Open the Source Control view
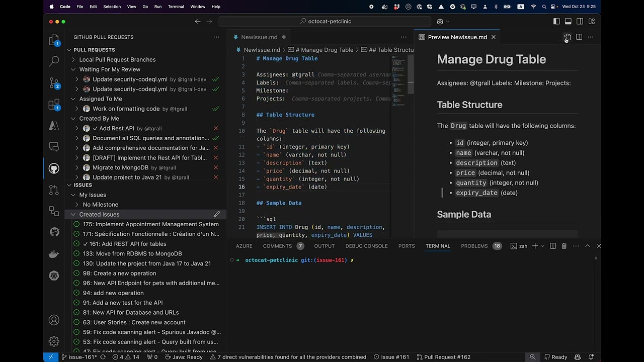 (54, 83)
